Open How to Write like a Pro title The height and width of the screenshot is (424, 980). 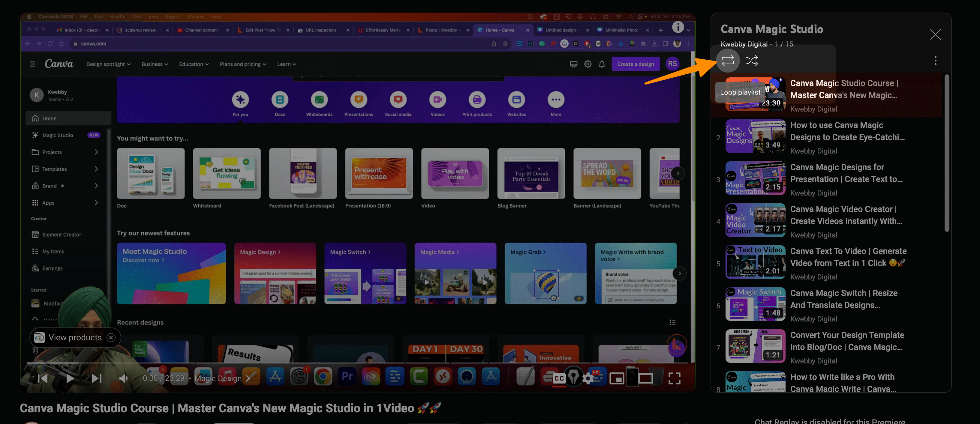pos(843,383)
